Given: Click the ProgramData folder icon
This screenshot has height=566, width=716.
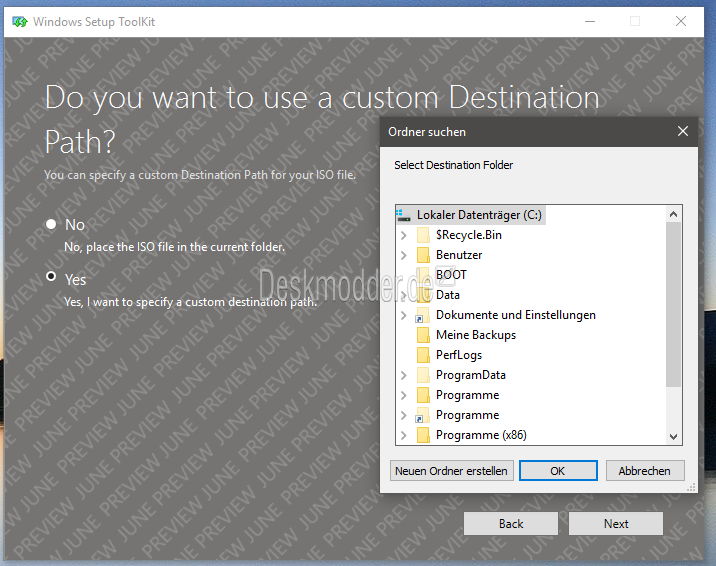Looking at the screenshot, I should coord(423,375).
